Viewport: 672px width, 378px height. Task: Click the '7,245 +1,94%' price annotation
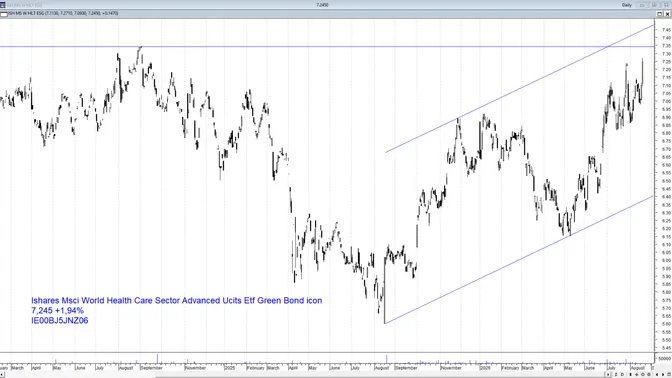click(x=57, y=310)
